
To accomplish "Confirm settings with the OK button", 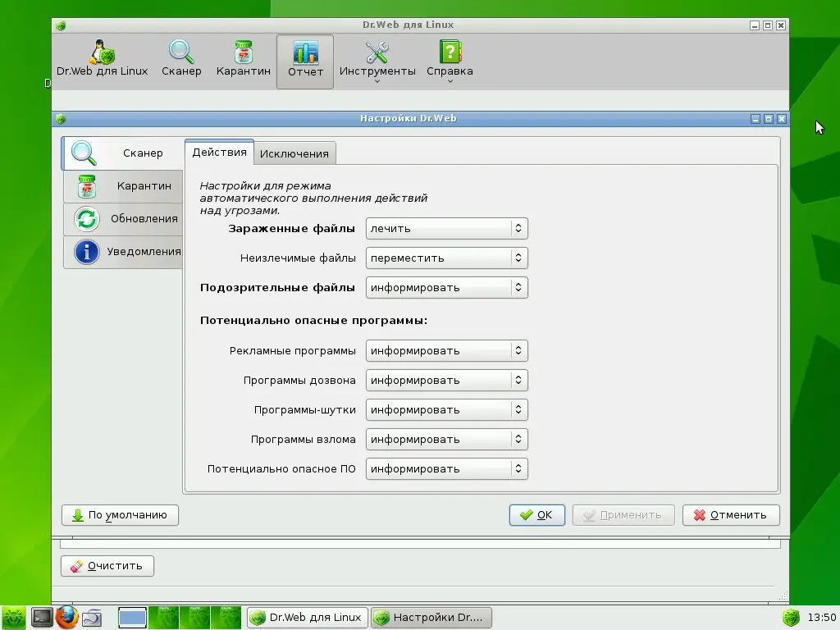I will [536, 515].
